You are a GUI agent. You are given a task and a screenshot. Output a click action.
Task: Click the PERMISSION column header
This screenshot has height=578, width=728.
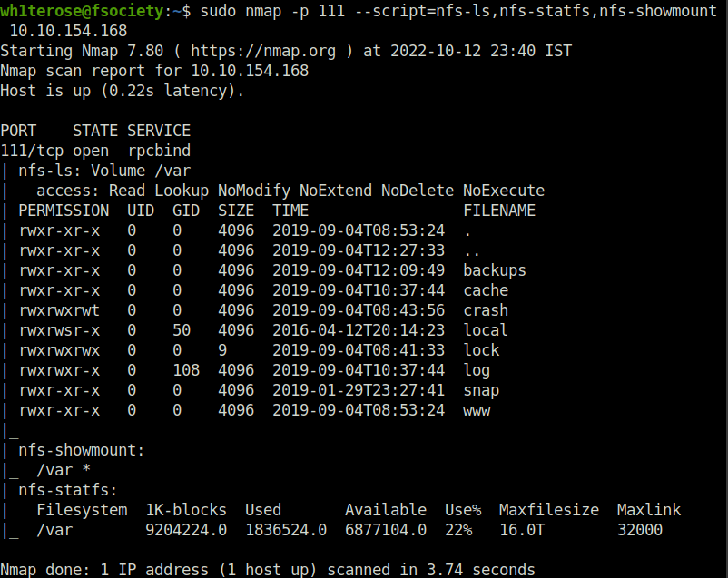[64, 211]
